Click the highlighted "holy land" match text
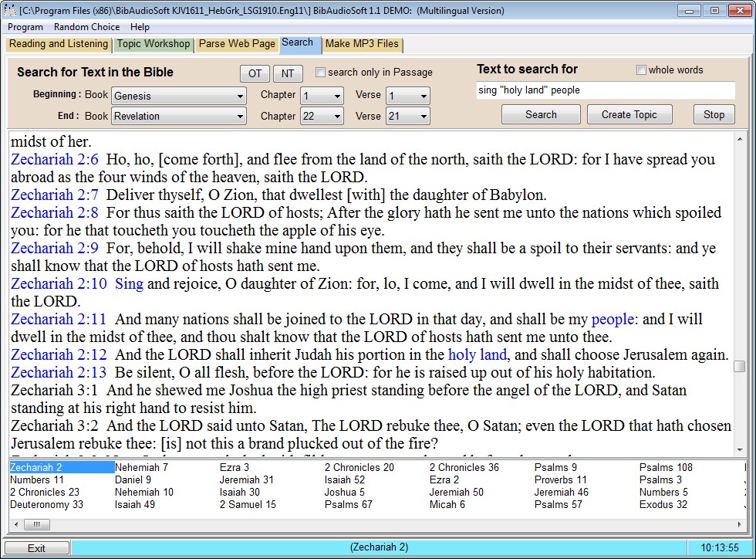Viewport: 756px width, 559px height. tap(478, 355)
